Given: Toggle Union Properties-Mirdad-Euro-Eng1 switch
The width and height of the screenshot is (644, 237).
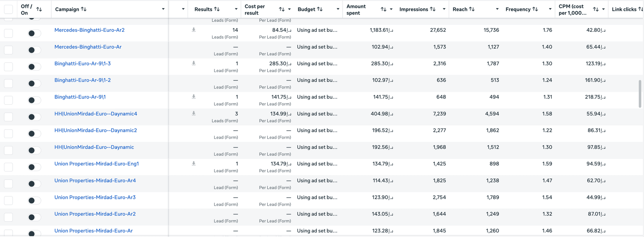Looking at the screenshot, I should (34, 167).
